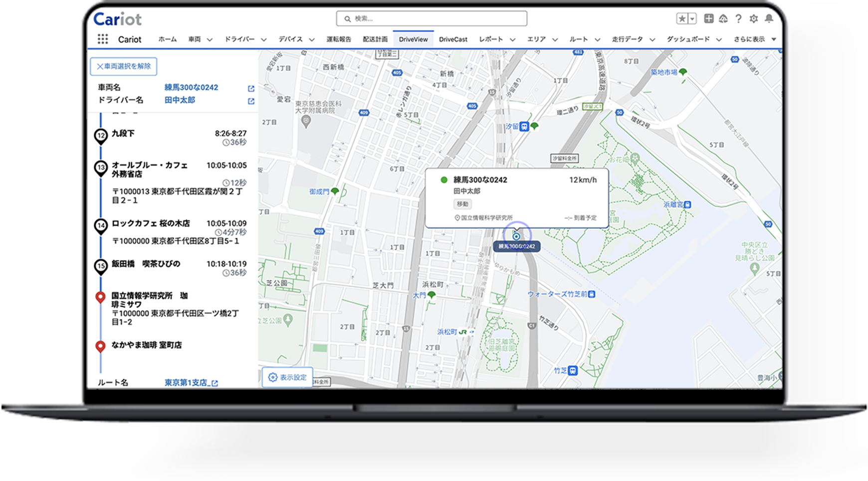This screenshot has height=481, width=868.
Task: Expand the エリア tab dropdown chevron
Action: (x=555, y=39)
